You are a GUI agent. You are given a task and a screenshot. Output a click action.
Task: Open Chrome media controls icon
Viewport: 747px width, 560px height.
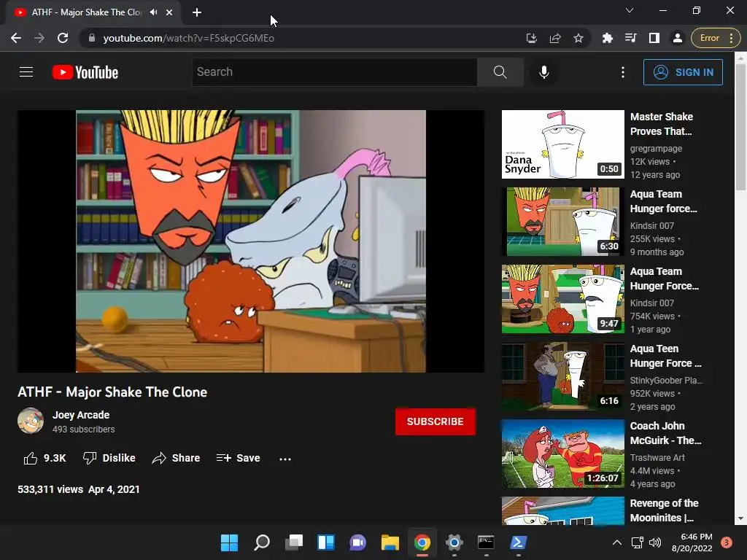[631, 38]
